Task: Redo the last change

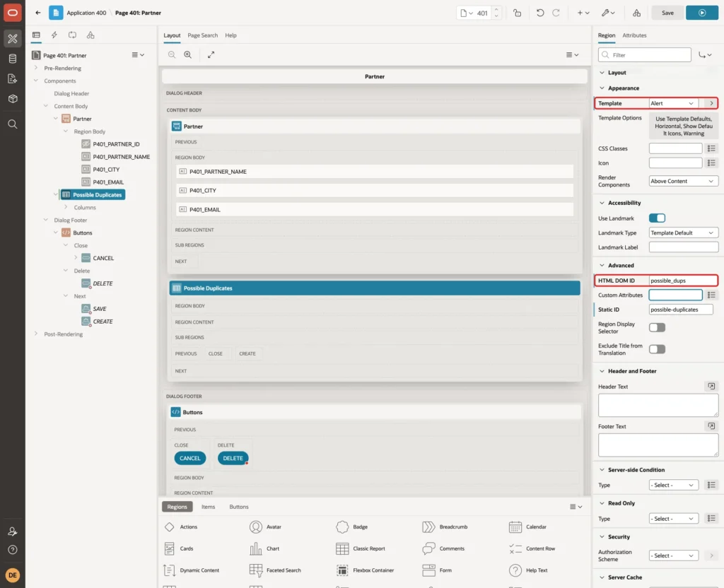Action: (x=556, y=13)
